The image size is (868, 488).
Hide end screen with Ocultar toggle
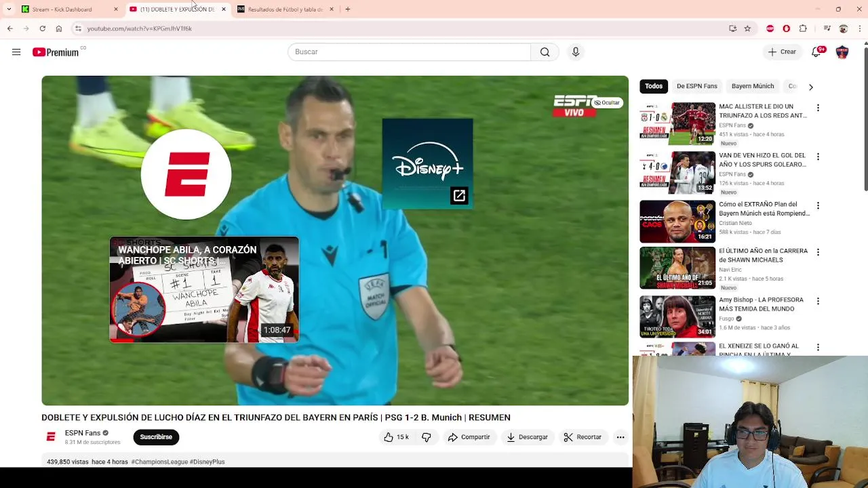[x=607, y=102]
